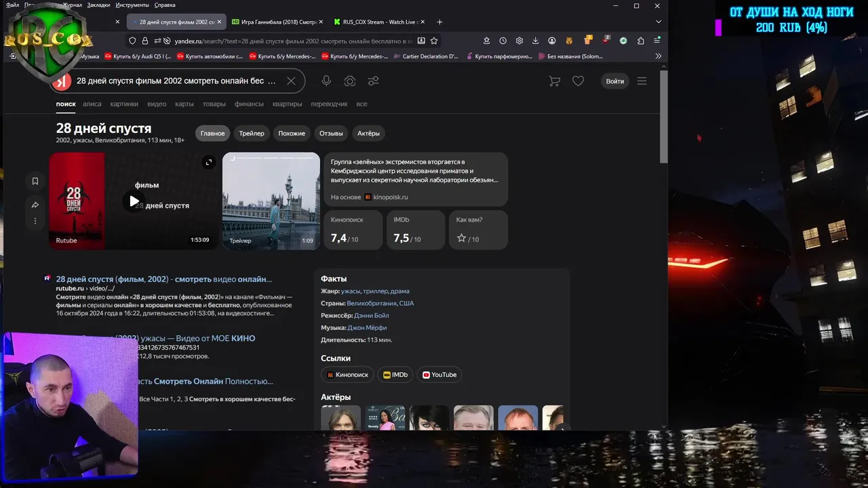
Task: Select the 'видео' search tab
Action: 157,104
